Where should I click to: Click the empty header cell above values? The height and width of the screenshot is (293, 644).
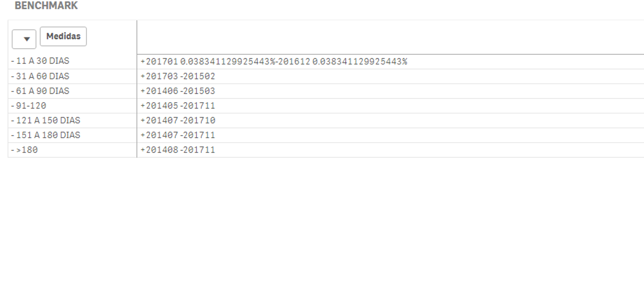coord(390,37)
